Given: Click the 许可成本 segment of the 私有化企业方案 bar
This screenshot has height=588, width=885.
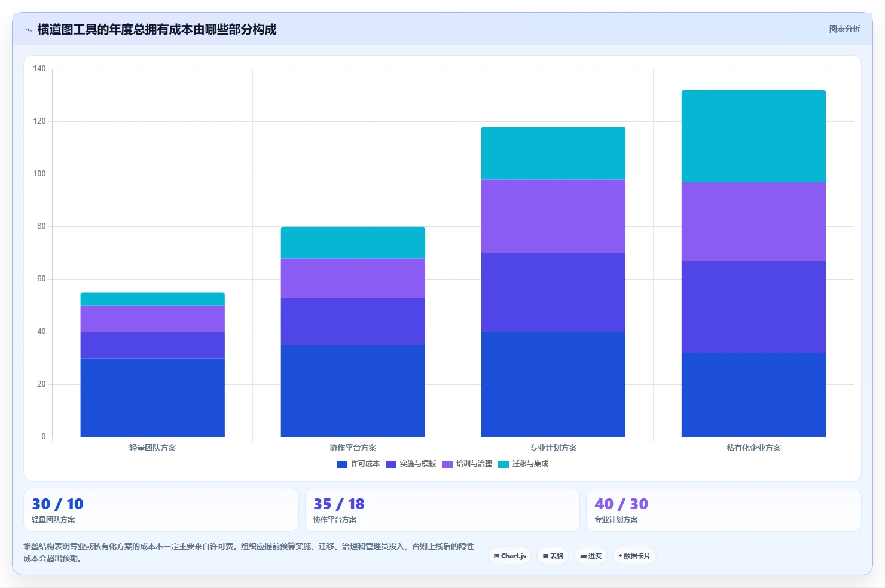Looking at the screenshot, I should click(x=753, y=395).
